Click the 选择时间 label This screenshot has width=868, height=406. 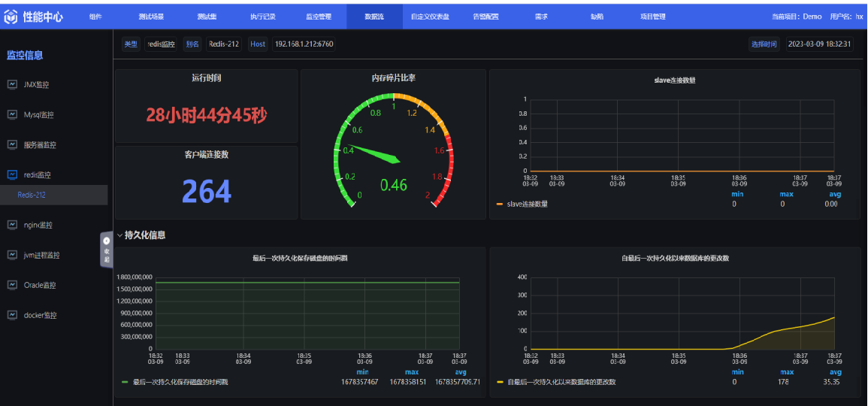click(764, 44)
